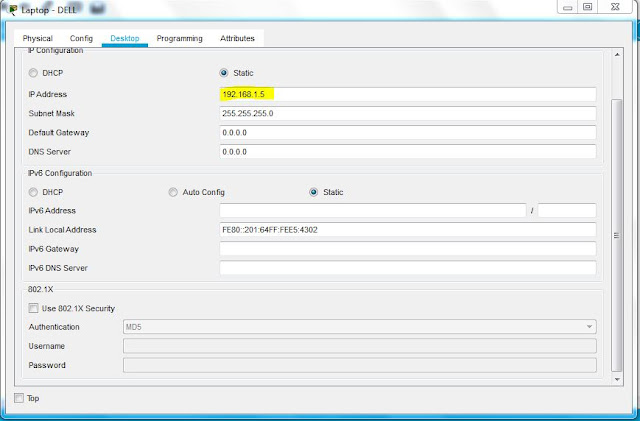Select the Desktop tab
This screenshot has width=640, height=421.
click(124, 38)
